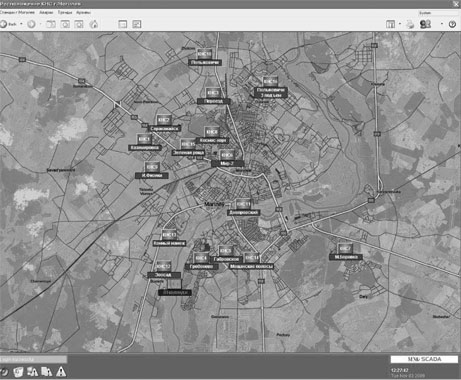Click the folders toolbar icon

[51, 24]
